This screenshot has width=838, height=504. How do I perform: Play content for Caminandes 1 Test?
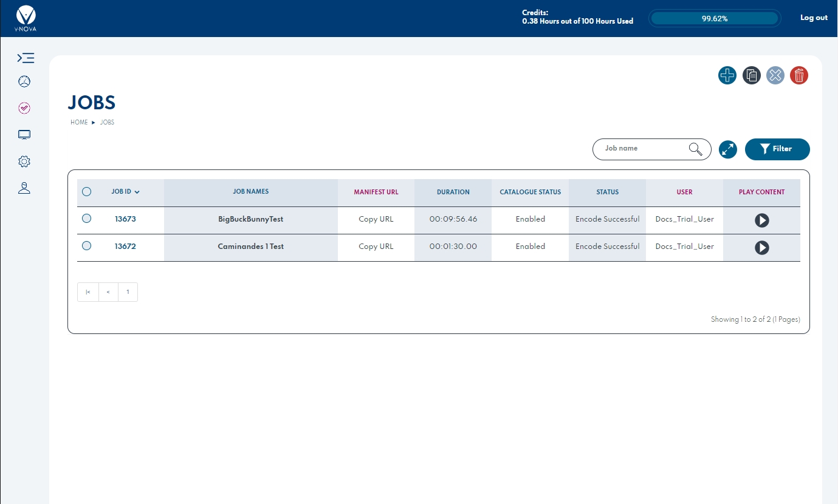tap(761, 248)
